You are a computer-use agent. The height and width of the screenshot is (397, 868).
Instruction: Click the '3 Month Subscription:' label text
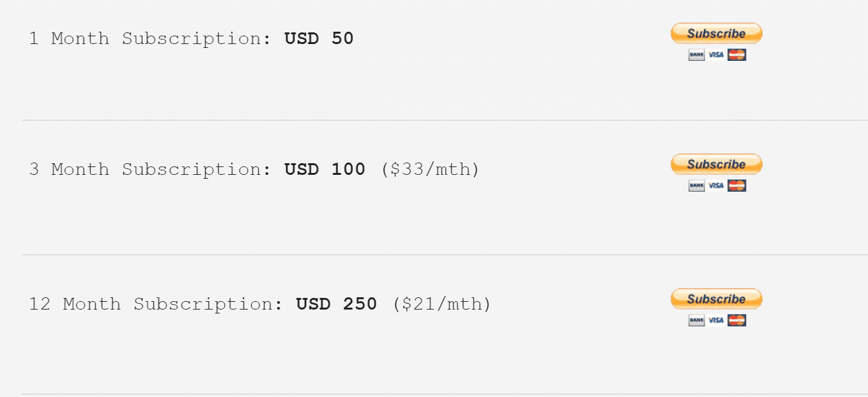pos(150,170)
